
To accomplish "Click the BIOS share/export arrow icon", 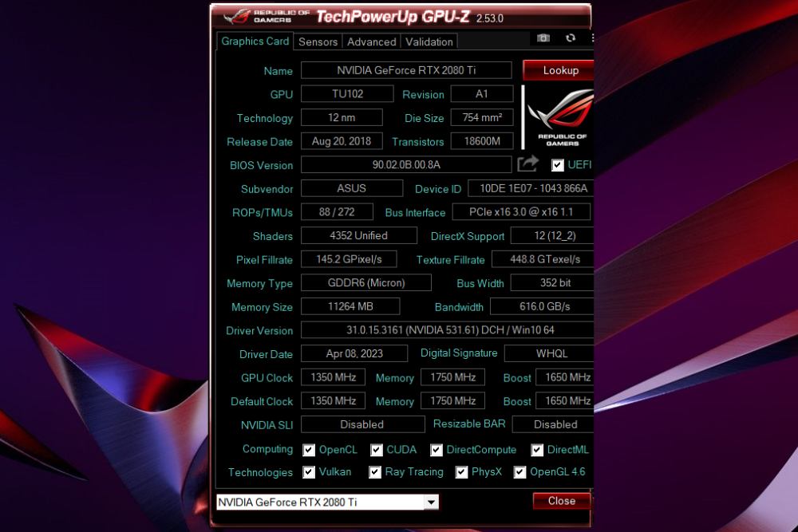I will click(527, 164).
